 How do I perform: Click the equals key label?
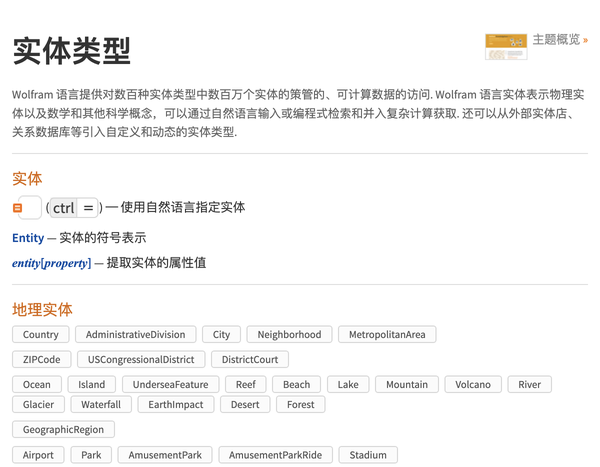pos(88,208)
